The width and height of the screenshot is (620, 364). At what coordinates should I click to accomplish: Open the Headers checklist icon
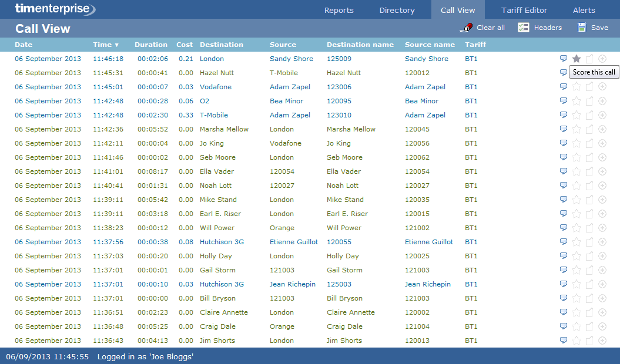pos(524,27)
